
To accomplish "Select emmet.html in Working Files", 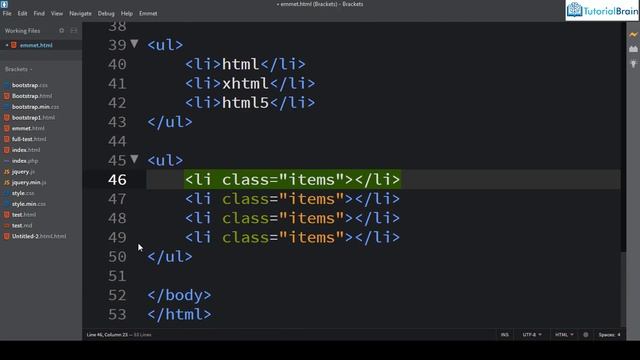I will (36, 45).
